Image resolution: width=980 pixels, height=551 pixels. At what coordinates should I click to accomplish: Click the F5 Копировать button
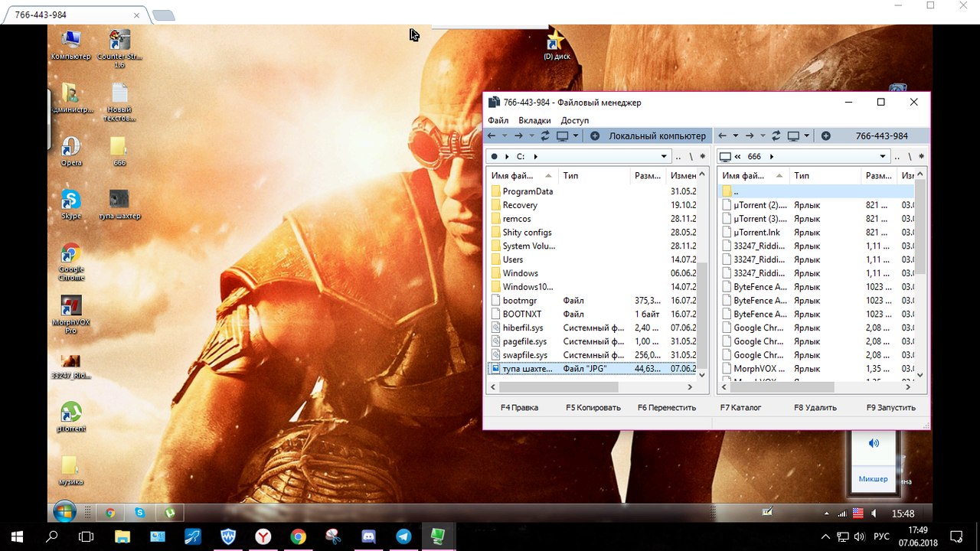tap(593, 408)
